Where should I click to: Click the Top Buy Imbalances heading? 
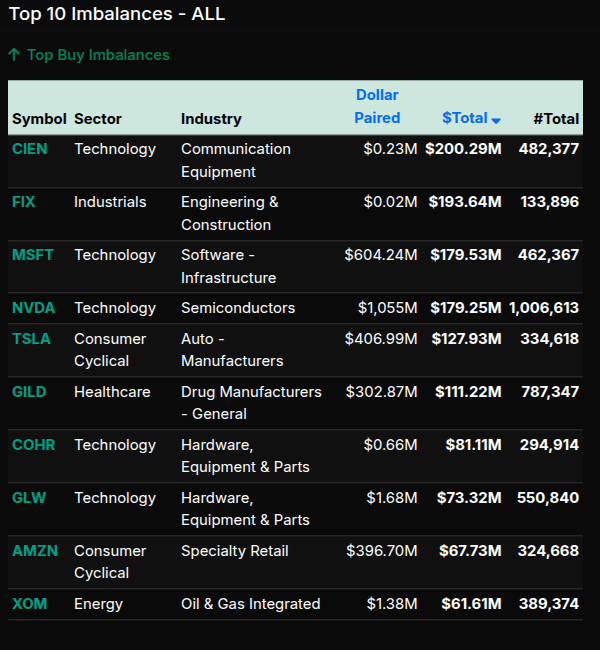coord(98,55)
